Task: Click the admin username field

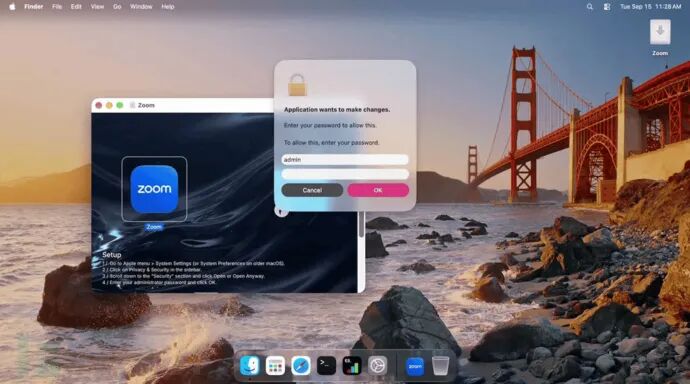Action: point(345,160)
